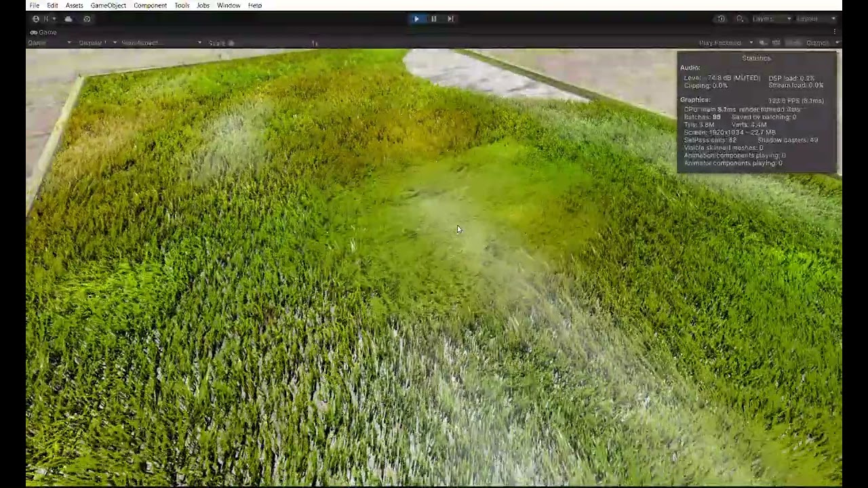This screenshot has height=488, width=868.
Task: Pause the game with the Pause button
Action: pyautogui.click(x=433, y=19)
